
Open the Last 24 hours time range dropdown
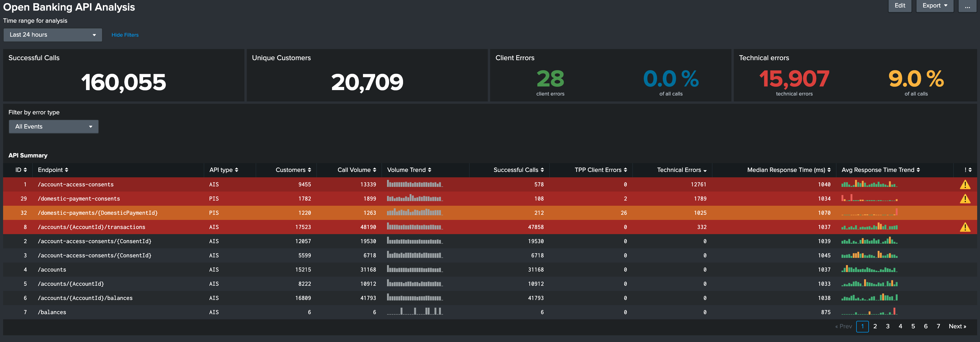pyautogui.click(x=52, y=35)
